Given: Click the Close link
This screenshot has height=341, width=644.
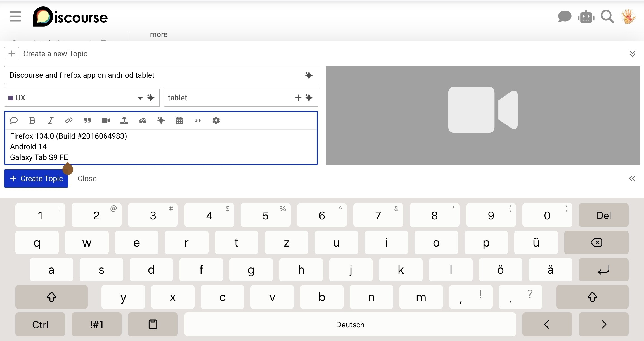Looking at the screenshot, I should (87, 179).
